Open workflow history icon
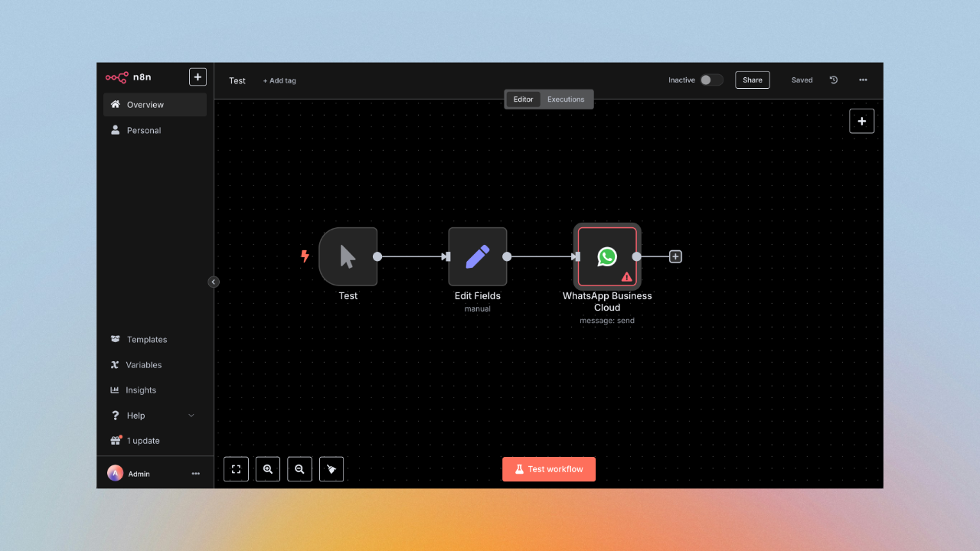This screenshot has width=980, height=551. (834, 80)
